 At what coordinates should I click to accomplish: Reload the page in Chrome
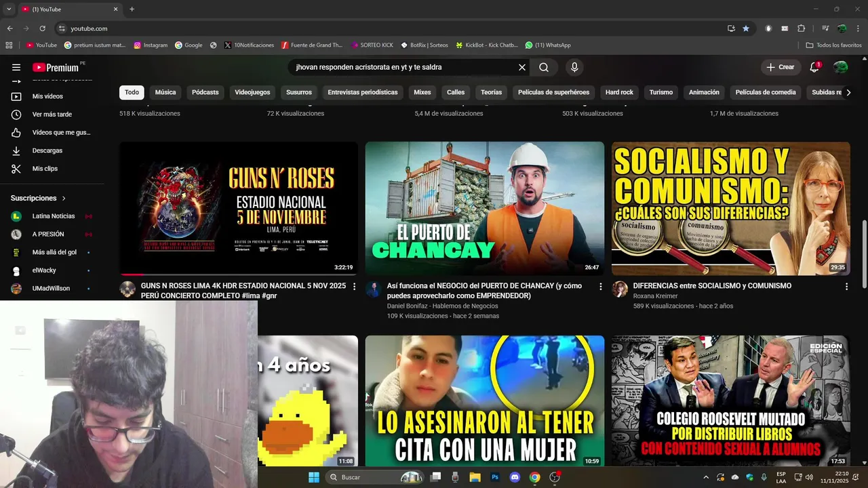(x=42, y=28)
